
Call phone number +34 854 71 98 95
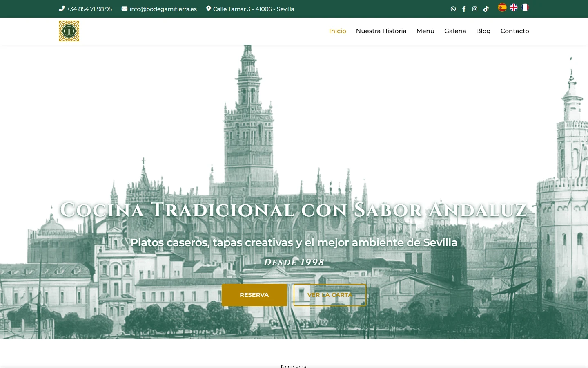(89, 9)
